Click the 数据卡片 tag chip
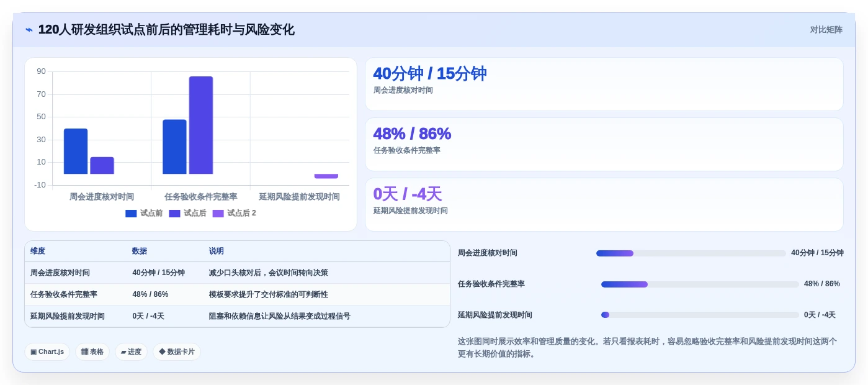 click(x=177, y=352)
